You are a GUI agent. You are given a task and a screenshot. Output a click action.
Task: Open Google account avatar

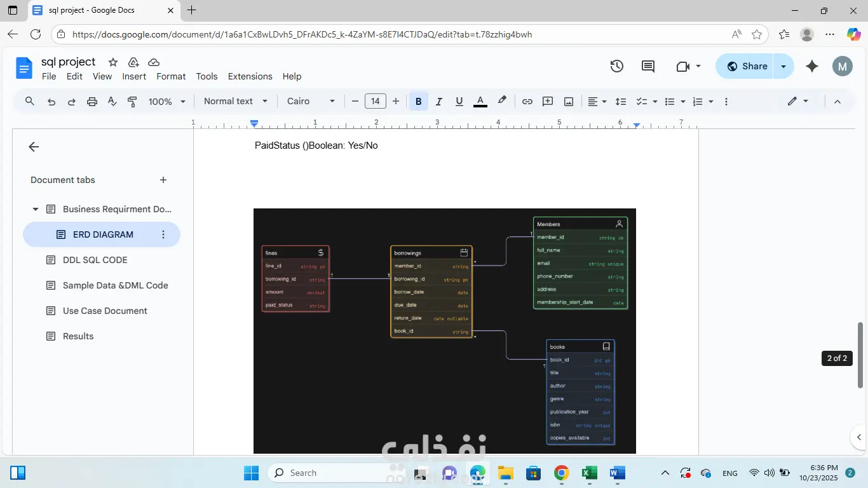tap(843, 66)
